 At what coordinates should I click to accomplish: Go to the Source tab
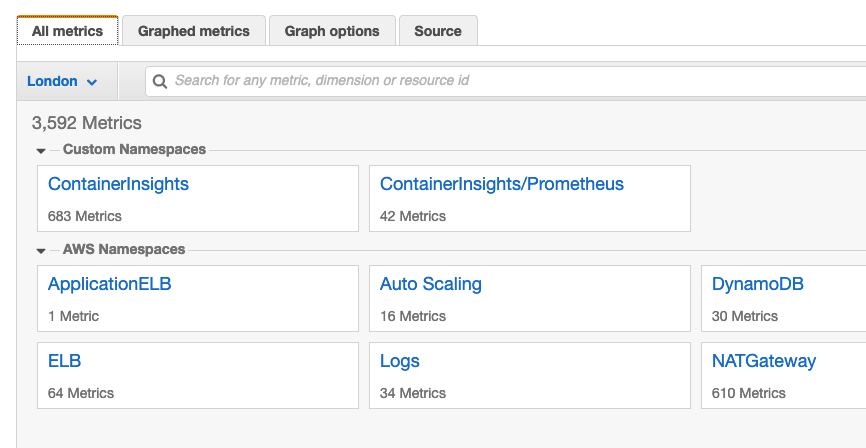click(x=438, y=31)
